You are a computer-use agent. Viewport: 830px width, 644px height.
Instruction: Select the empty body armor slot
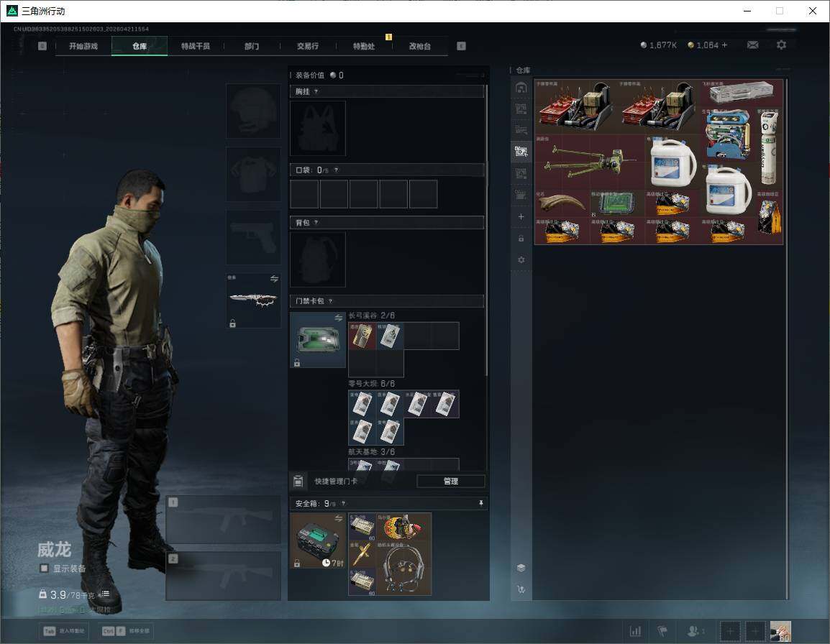(254, 175)
